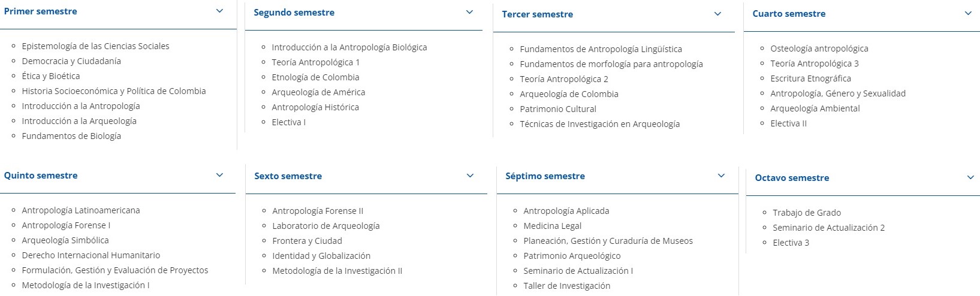The image size is (980, 296).
Task: Open Introducción a la Antropología course
Action: [81, 106]
